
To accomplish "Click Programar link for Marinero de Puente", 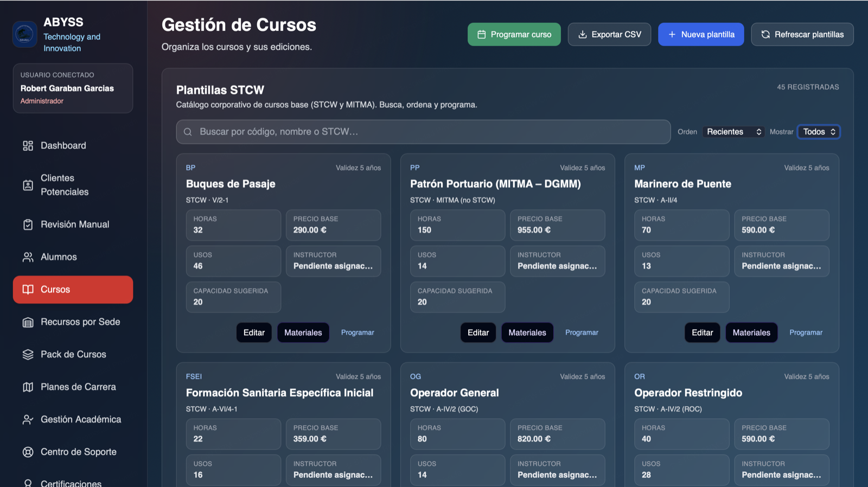I will point(806,332).
